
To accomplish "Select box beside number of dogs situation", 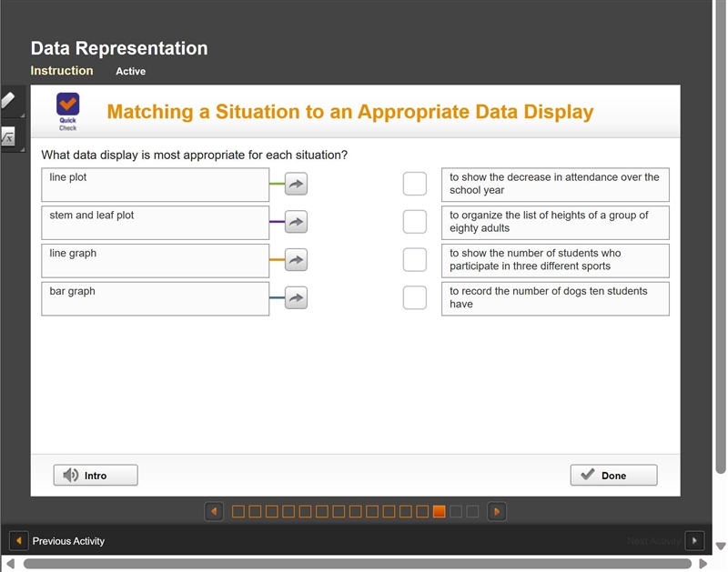I will coord(415,298).
